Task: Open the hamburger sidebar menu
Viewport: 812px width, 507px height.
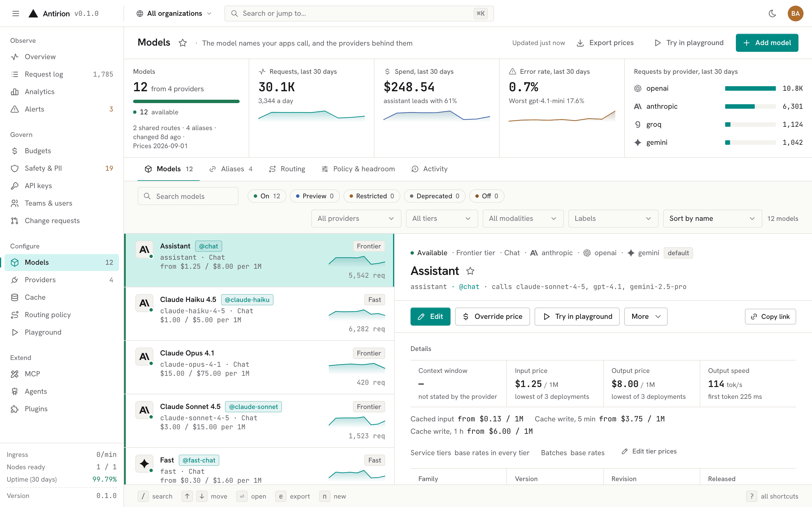Action: click(x=16, y=14)
